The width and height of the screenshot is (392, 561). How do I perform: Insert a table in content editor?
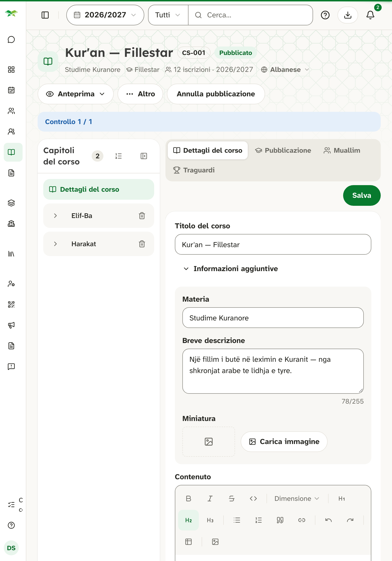coord(188,542)
